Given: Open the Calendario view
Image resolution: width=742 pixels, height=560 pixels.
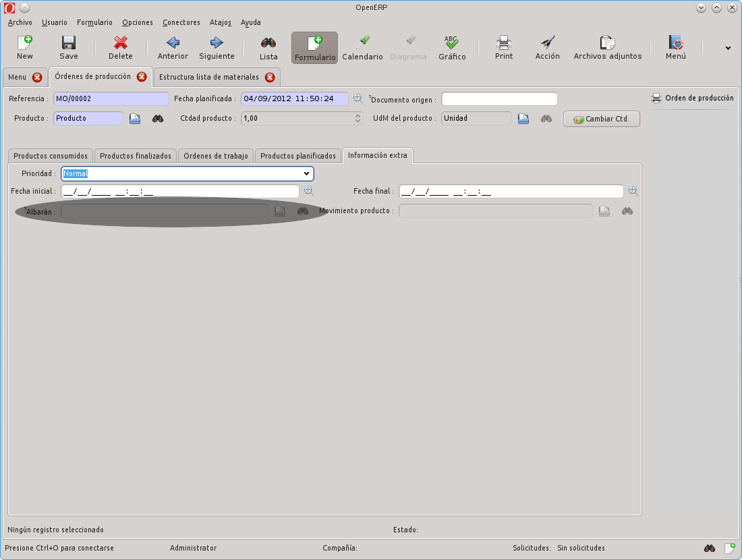Looking at the screenshot, I should tap(362, 48).
